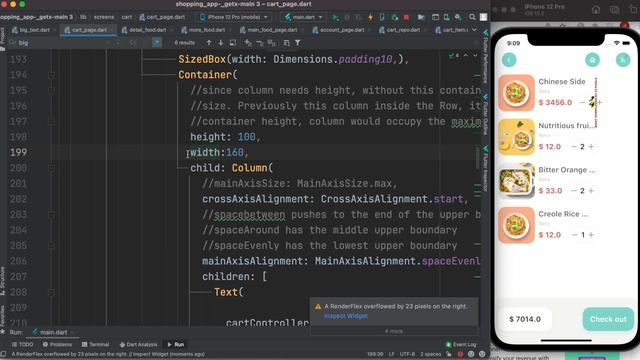Click the Attach Debugger icon in the run toolbar

coord(394,17)
